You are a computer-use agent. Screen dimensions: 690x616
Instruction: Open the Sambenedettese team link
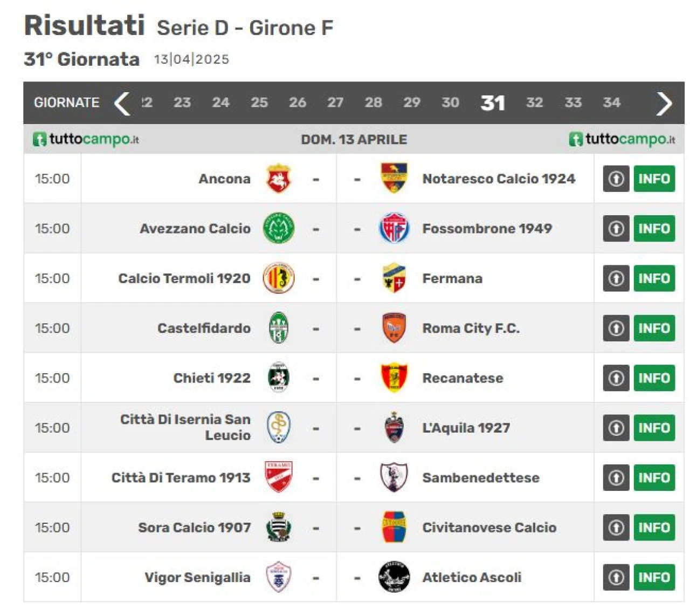coord(481,478)
